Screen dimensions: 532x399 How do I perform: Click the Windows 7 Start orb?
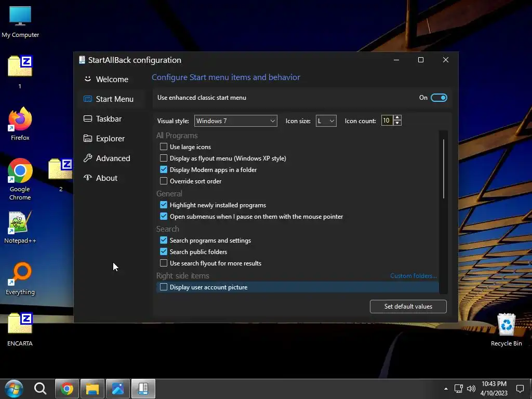tap(14, 389)
